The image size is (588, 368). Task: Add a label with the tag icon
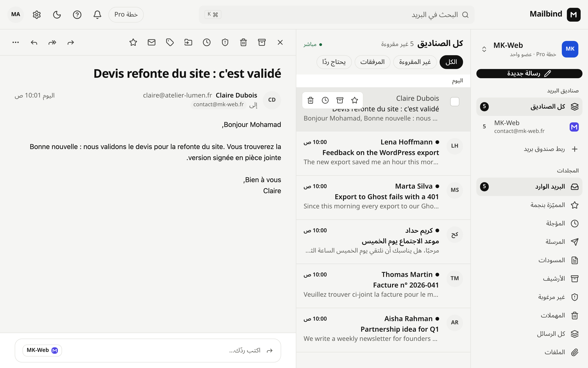coord(170,43)
